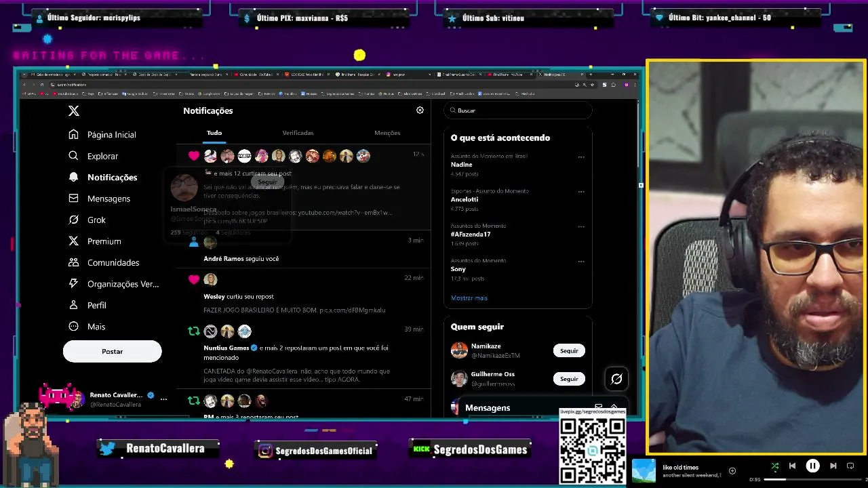Open the Notificações sidebar item
The image size is (868, 488).
point(103,178)
